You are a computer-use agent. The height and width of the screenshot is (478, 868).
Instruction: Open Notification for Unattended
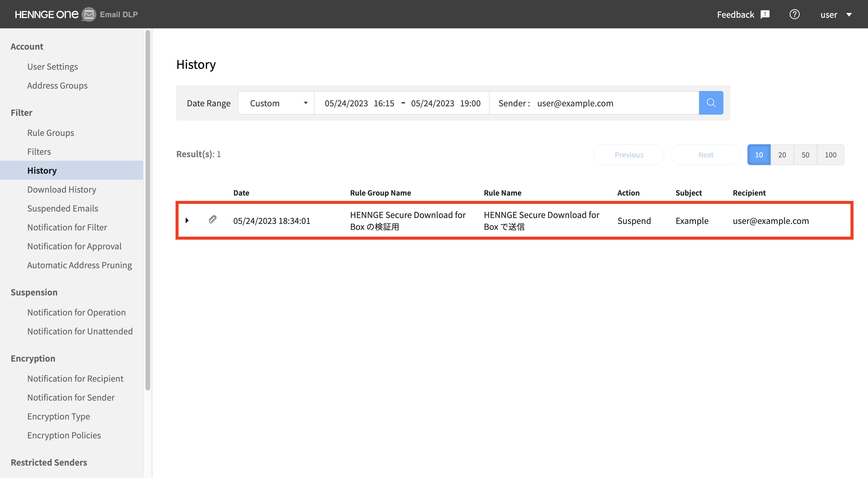point(80,331)
